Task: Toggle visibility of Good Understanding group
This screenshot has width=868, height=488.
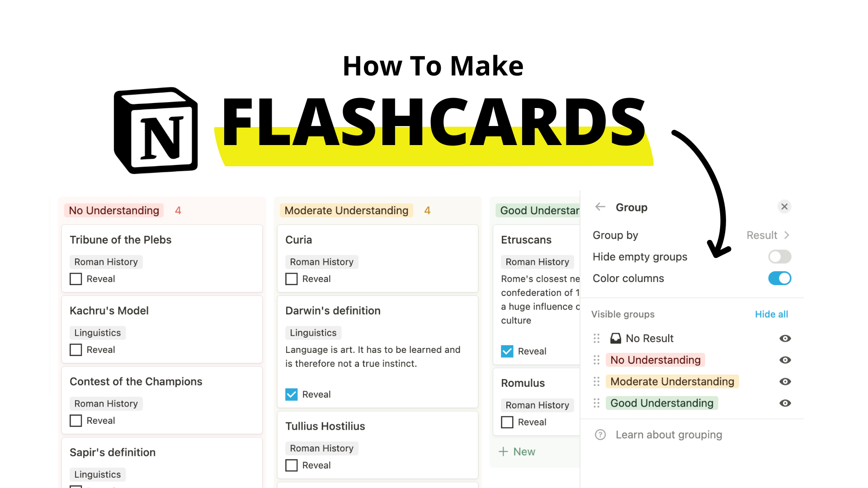Action: coord(785,403)
